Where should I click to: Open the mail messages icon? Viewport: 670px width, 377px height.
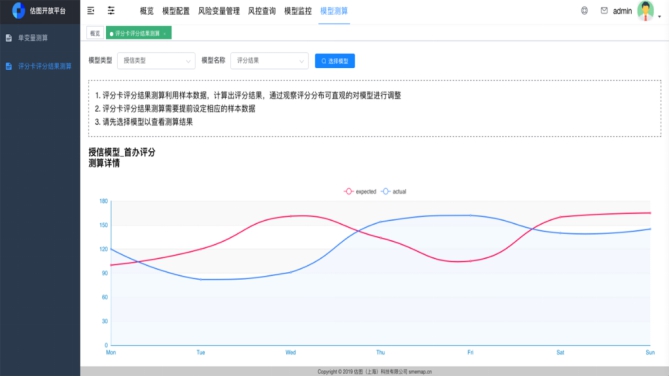click(604, 10)
